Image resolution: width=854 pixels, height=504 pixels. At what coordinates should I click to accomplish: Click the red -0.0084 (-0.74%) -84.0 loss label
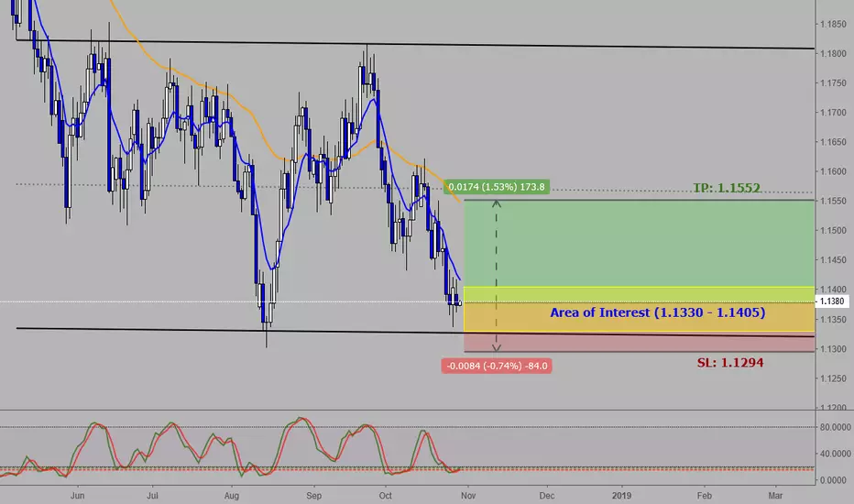click(497, 366)
